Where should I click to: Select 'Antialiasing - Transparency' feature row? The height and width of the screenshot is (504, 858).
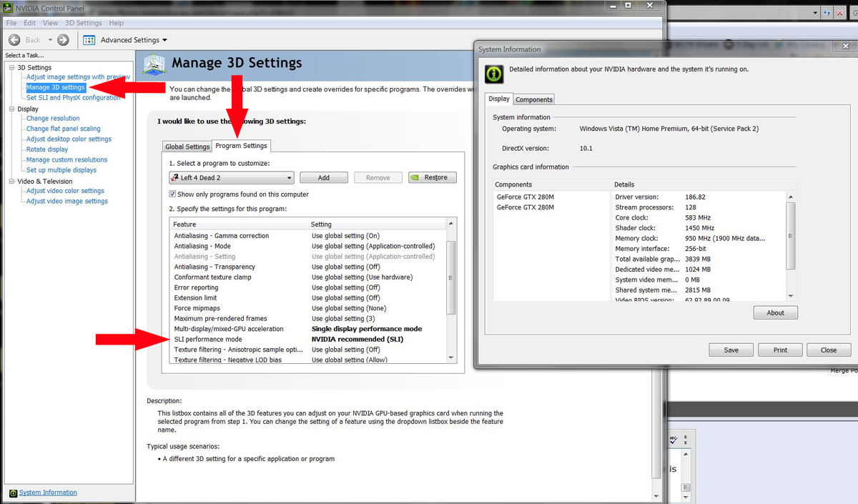[x=308, y=267]
